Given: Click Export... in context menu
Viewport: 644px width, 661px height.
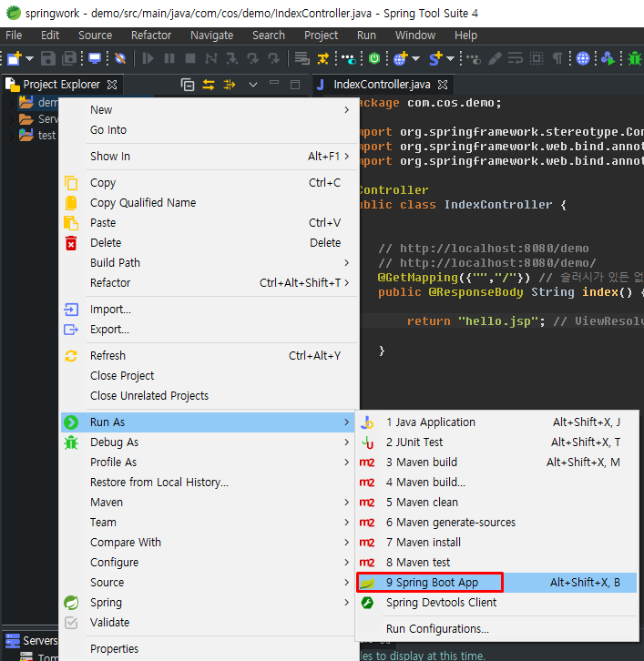Looking at the screenshot, I should click(210, 330).
